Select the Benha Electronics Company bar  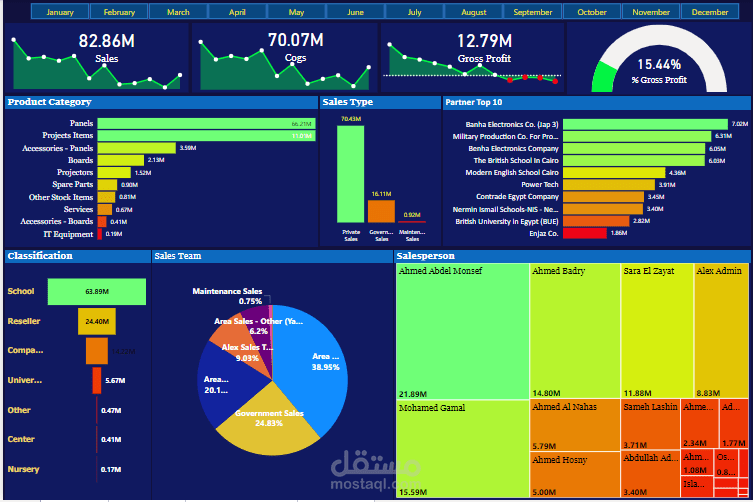coord(634,148)
